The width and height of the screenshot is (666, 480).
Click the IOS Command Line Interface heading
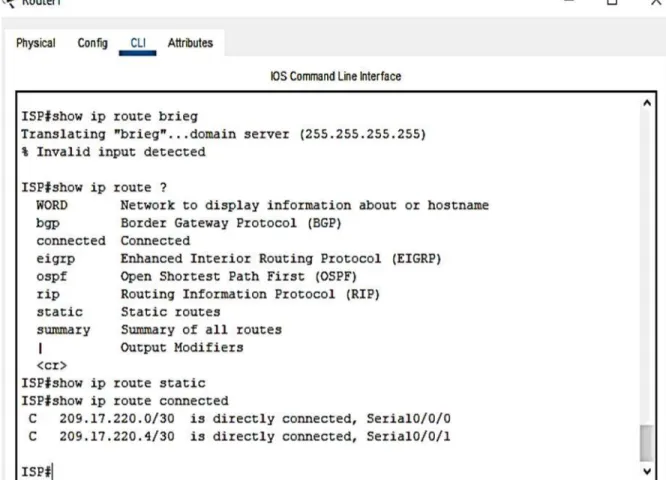(x=336, y=76)
